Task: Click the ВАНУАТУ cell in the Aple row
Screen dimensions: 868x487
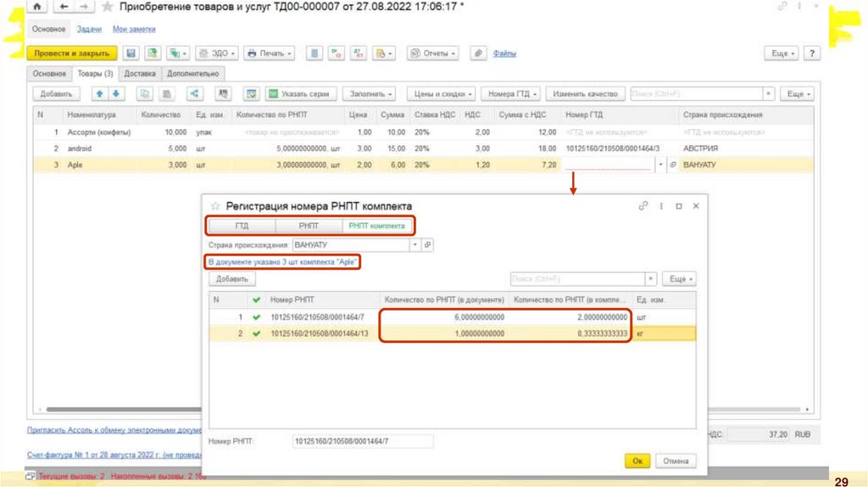Action: (745, 165)
